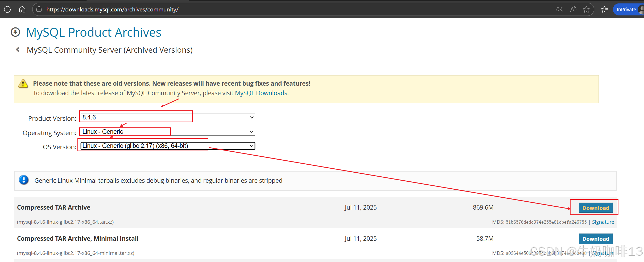Open the favorites list icon

pos(604,9)
